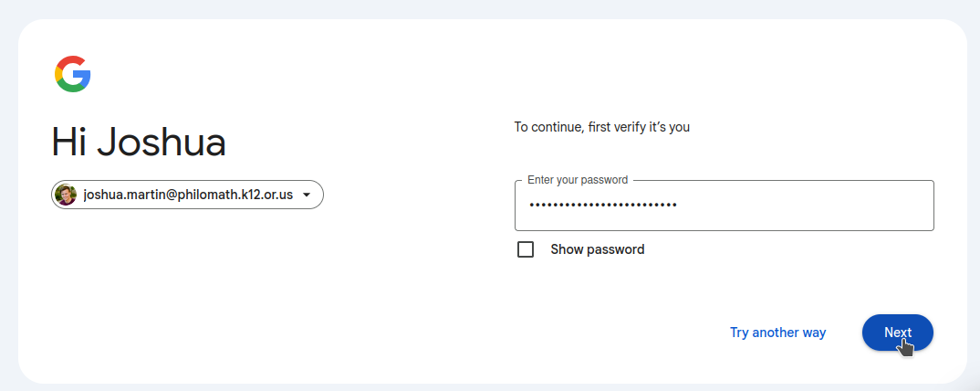Click the masked password dots
Image resolution: width=980 pixels, height=391 pixels.
(x=602, y=205)
